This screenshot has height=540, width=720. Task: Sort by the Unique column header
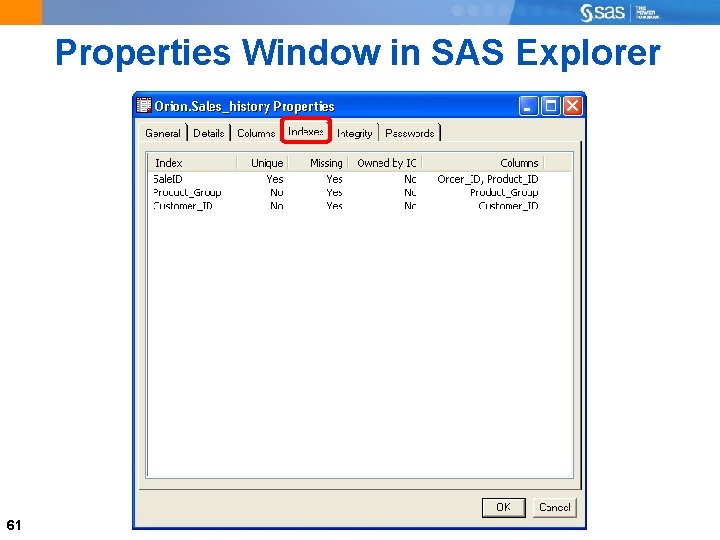(x=262, y=163)
